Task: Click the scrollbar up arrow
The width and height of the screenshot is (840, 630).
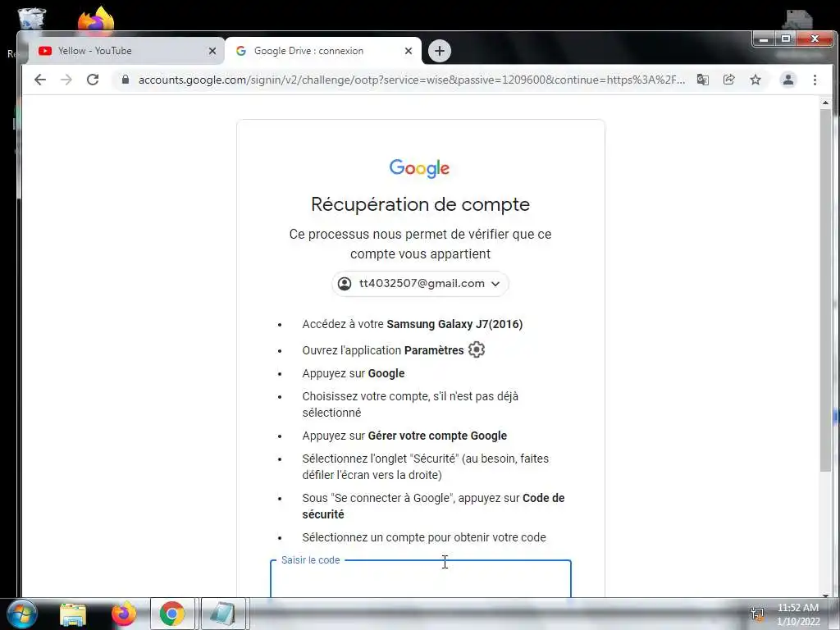Action: (825, 103)
